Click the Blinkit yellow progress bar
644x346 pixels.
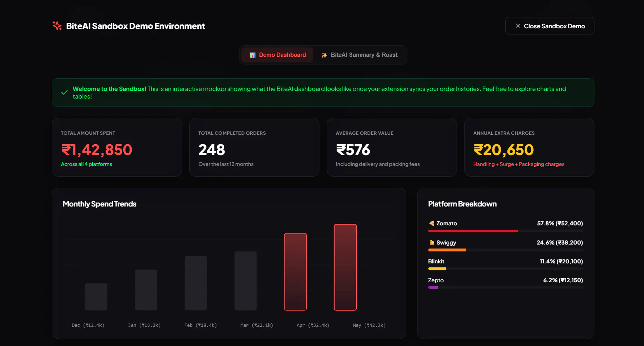coord(437,269)
